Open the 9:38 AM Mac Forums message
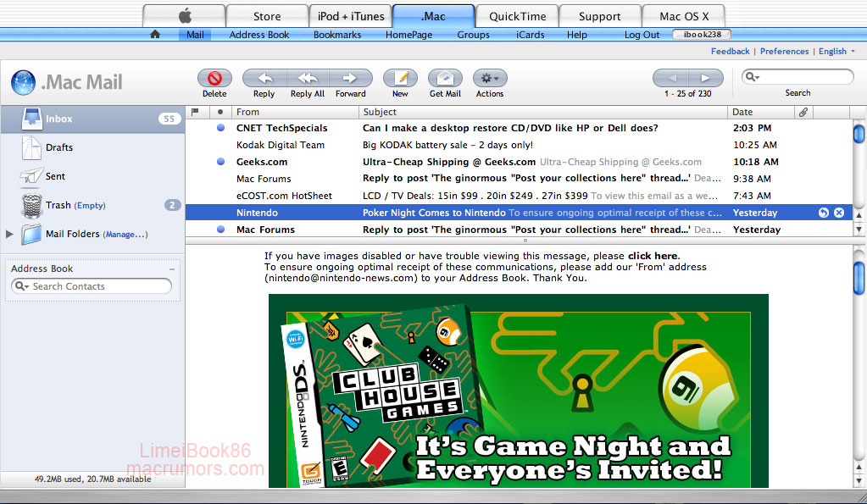 519,179
